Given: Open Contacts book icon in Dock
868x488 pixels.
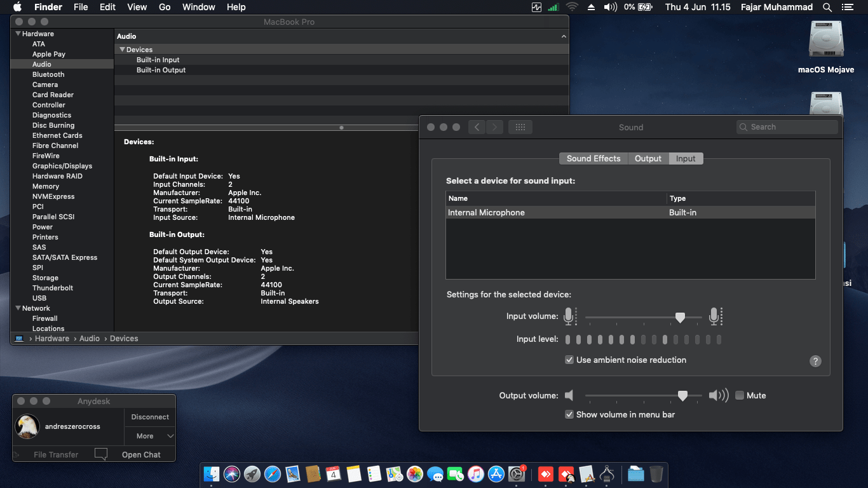Looking at the screenshot, I should tap(313, 474).
